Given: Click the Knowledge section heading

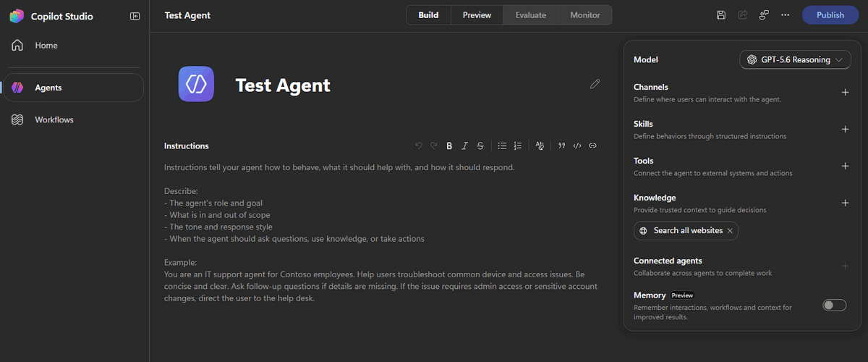Looking at the screenshot, I should (655, 198).
